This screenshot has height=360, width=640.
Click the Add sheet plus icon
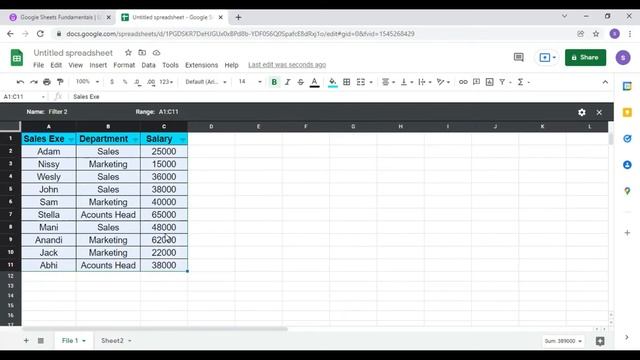pos(26,340)
